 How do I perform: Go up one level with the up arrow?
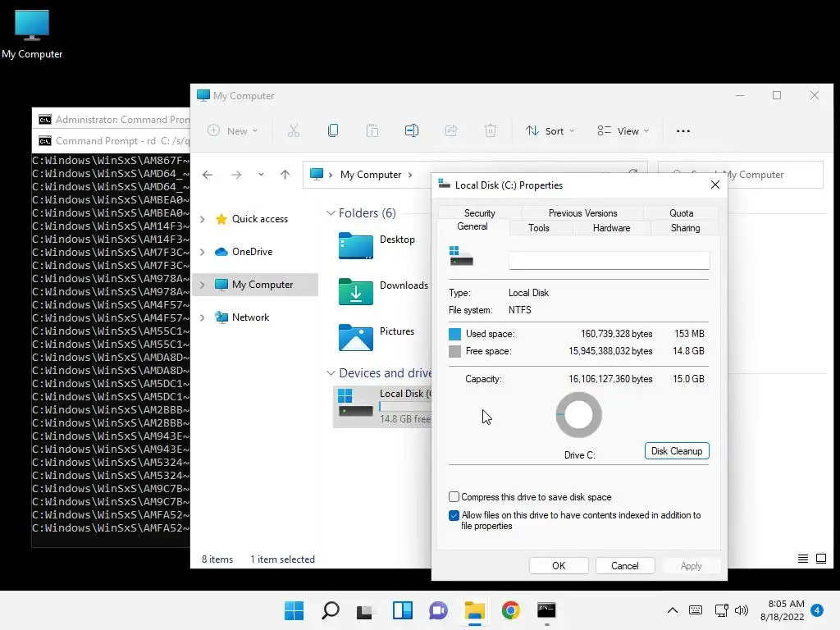(285, 175)
